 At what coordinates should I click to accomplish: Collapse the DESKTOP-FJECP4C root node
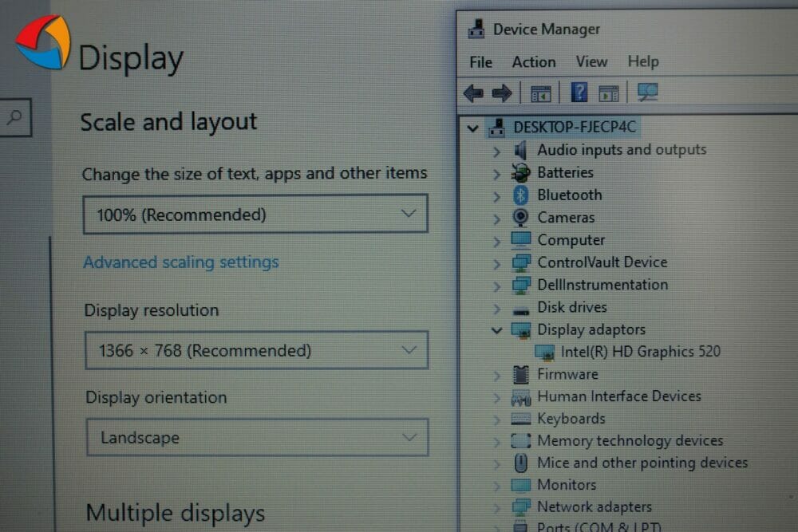click(472, 128)
